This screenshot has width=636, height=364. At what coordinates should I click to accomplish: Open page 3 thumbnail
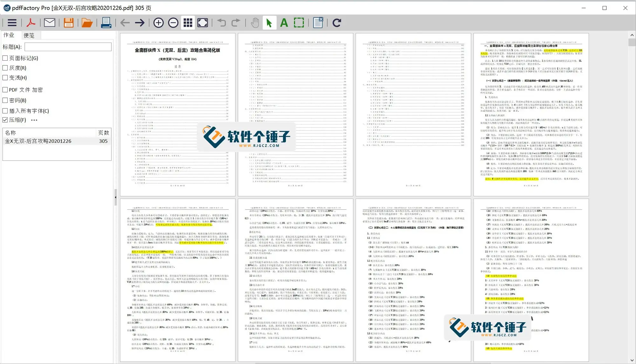click(x=413, y=115)
